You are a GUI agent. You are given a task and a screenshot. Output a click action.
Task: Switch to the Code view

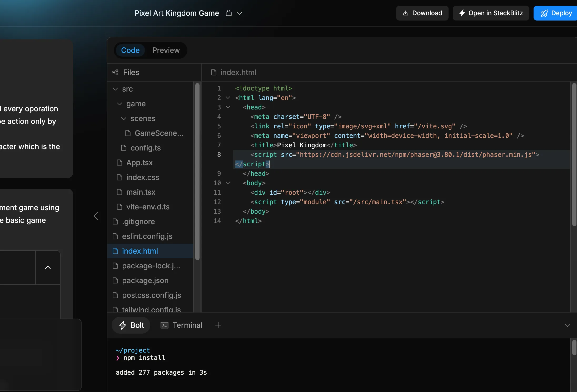click(x=130, y=50)
